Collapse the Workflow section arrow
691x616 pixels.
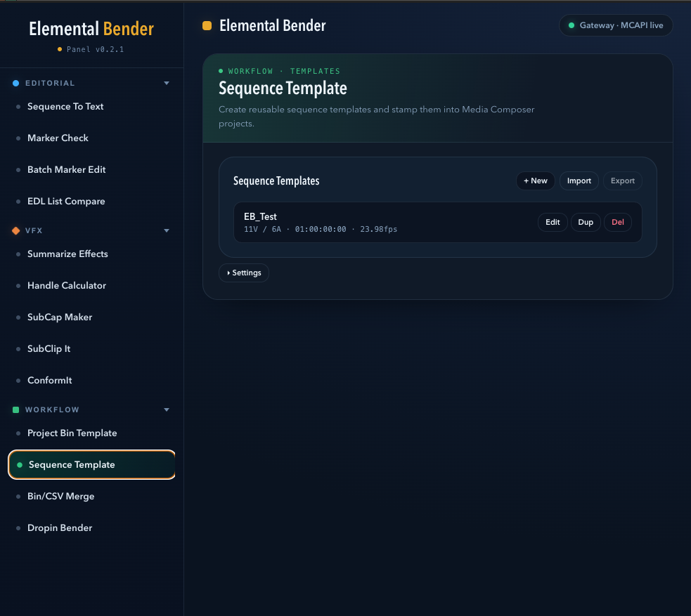click(x=167, y=410)
